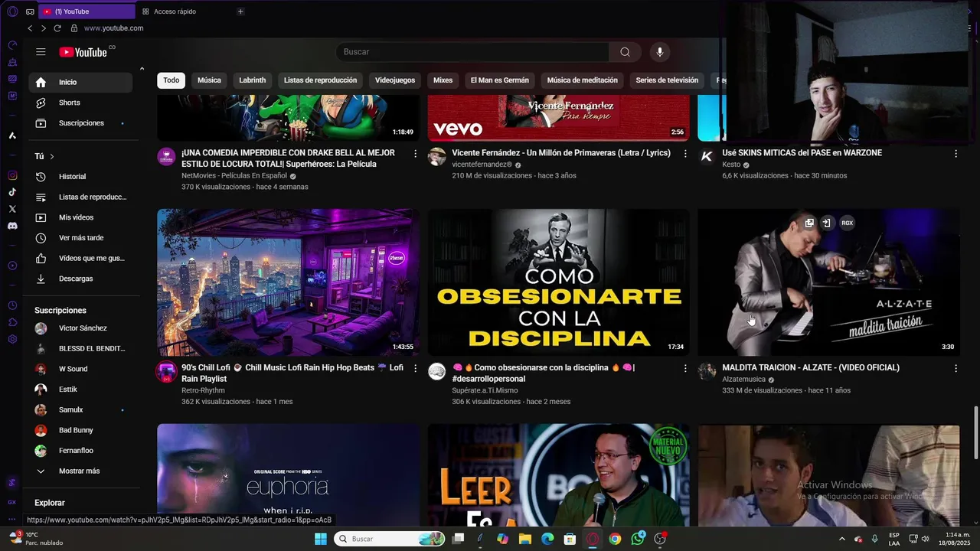
Task: Open a new browser tab
Action: 240,11
